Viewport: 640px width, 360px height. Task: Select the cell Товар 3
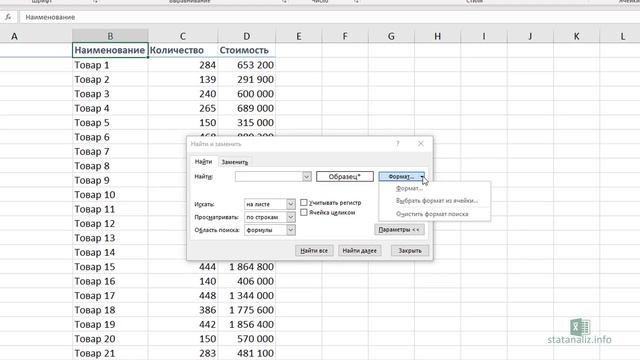point(110,94)
